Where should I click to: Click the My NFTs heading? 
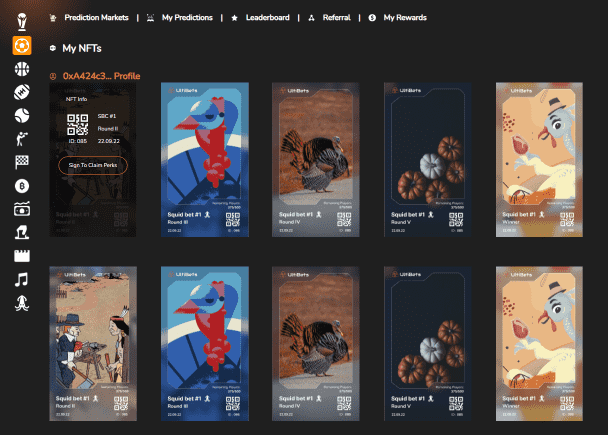pos(82,48)
